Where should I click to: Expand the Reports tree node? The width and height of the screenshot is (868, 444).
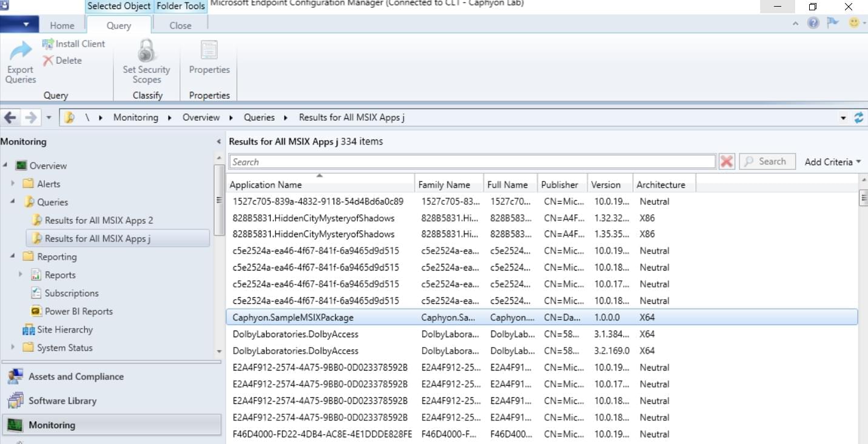[22, 274]
